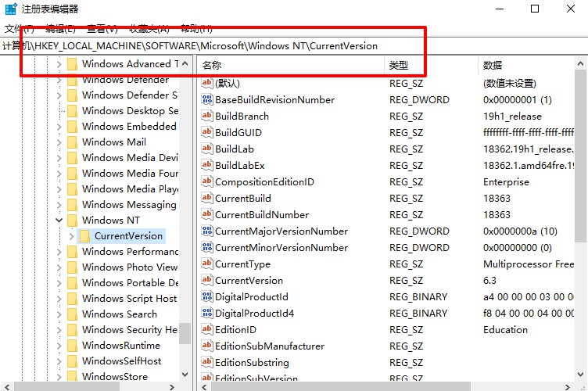Expand the Windows Search node
The image size is (588, 391).
(x=59, y=314)
